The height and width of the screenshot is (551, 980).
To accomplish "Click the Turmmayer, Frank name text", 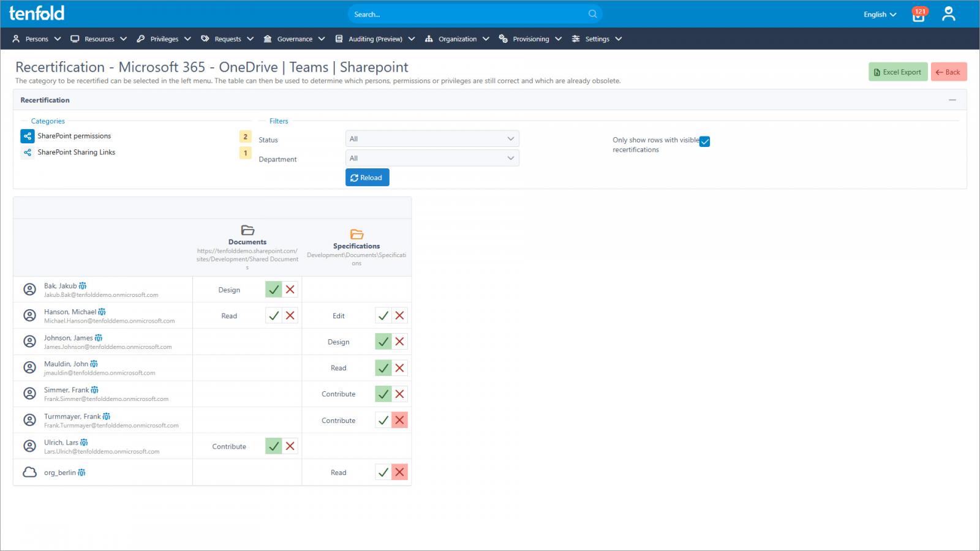I will [72, 416].
